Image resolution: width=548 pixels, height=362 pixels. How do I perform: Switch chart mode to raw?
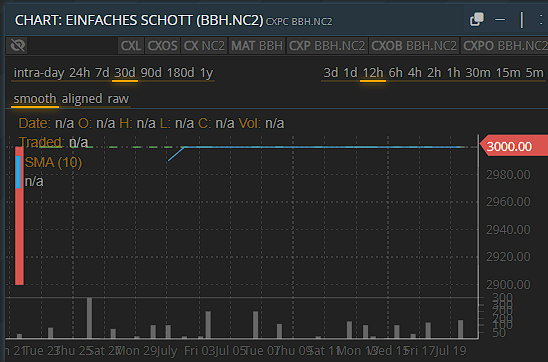118,99
